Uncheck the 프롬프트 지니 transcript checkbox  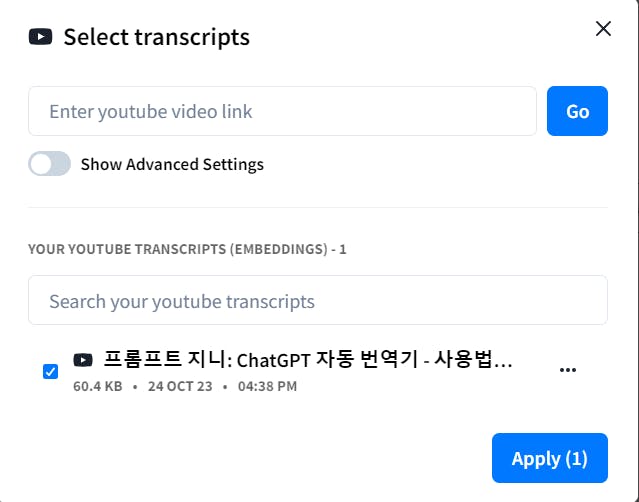[x=51, y=371]
